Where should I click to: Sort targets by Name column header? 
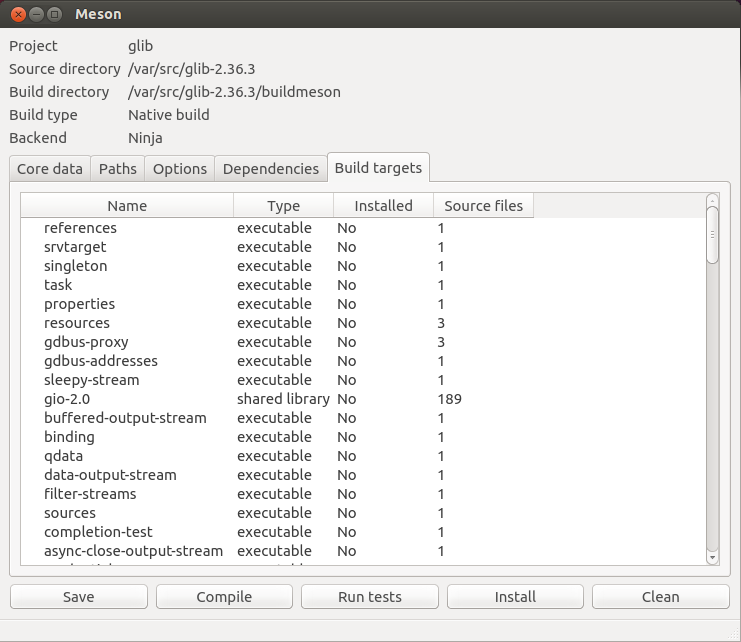127,206
